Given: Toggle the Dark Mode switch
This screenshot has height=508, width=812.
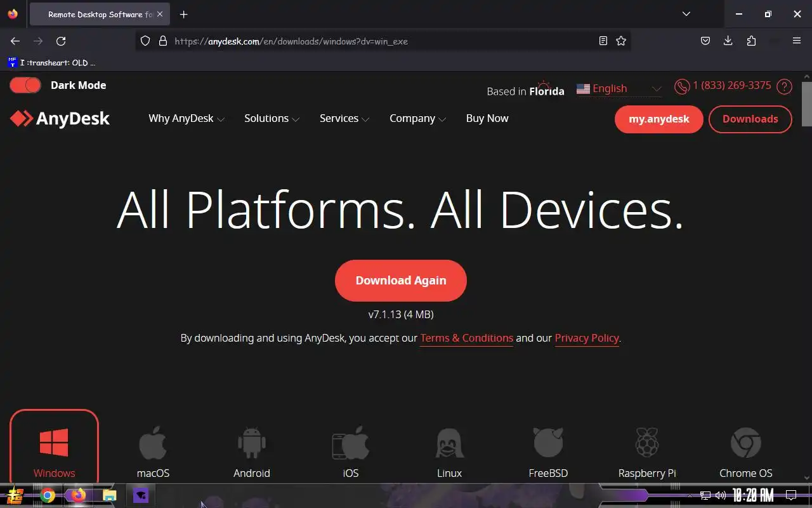Looking at the screenshot, I should pos(25,85).
